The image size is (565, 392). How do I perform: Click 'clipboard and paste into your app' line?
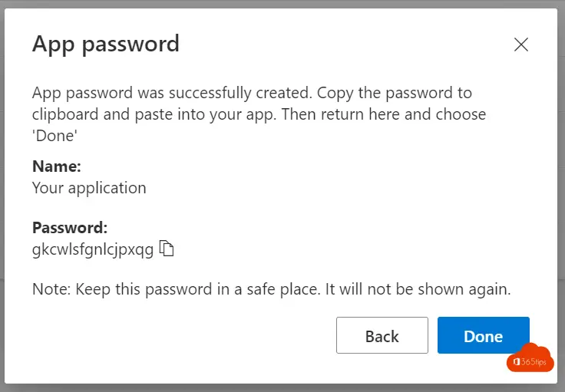[x=154, y=114]
